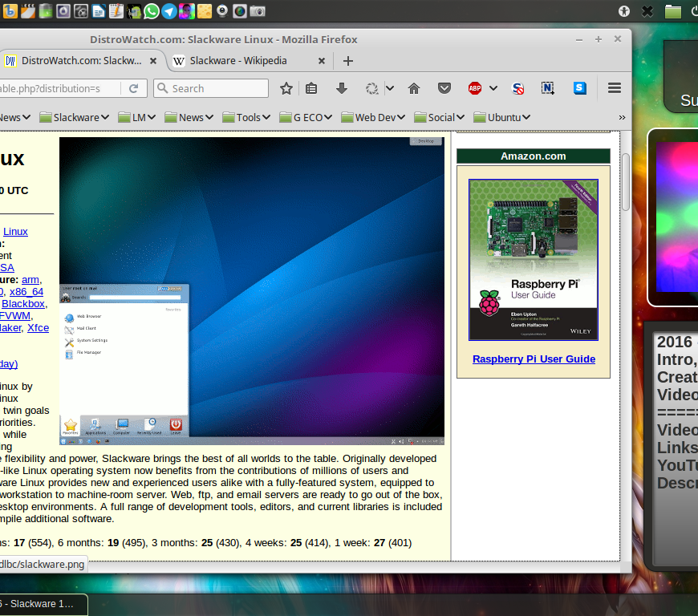Viewport: 698px width, 616px height.
Task: Click the Raspberry Pi User Guide link
Action: (x=534, y=359)
